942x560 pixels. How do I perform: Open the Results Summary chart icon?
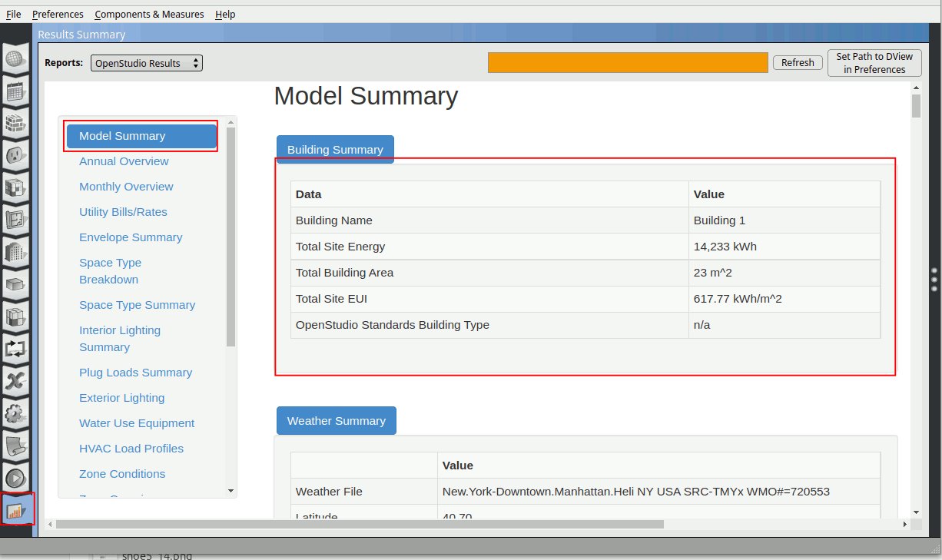17,509
